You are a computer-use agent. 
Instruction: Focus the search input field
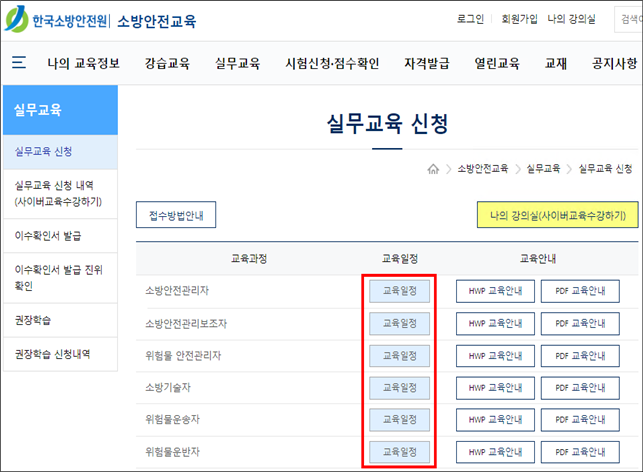click(x=628, y=19)
